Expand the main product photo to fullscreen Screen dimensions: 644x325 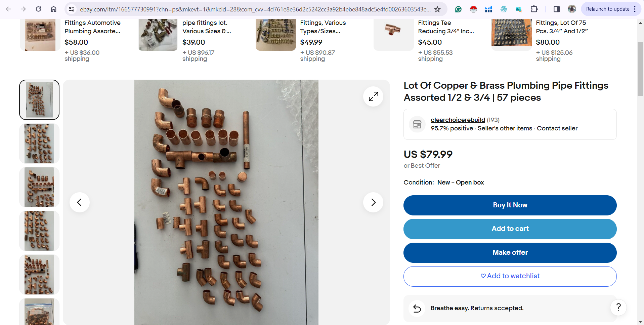[x=373, y=96]
